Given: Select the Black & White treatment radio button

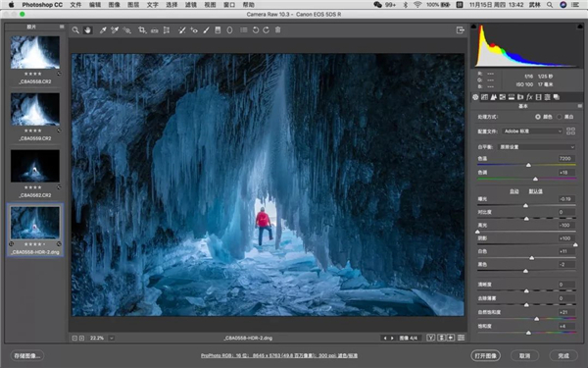Looking at the screenshot, I should click(560, 117).
